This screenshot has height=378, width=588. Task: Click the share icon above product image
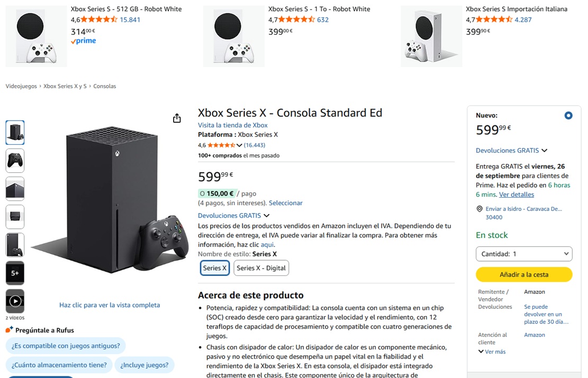click(x=177, y=118)
